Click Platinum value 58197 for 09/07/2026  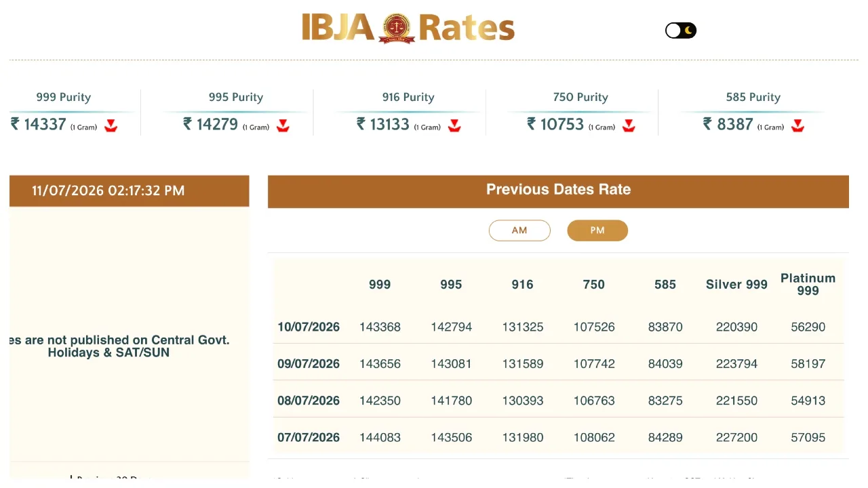point(808,364)
